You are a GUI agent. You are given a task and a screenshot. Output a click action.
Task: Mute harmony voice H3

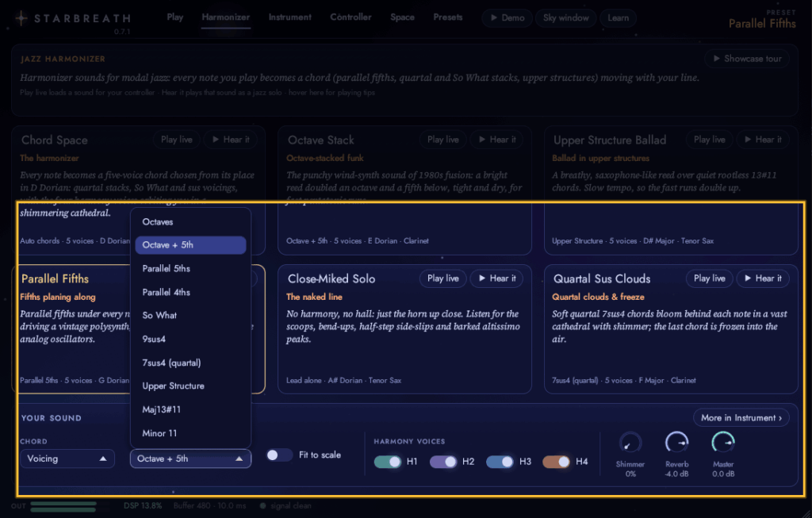click(500, 462)
